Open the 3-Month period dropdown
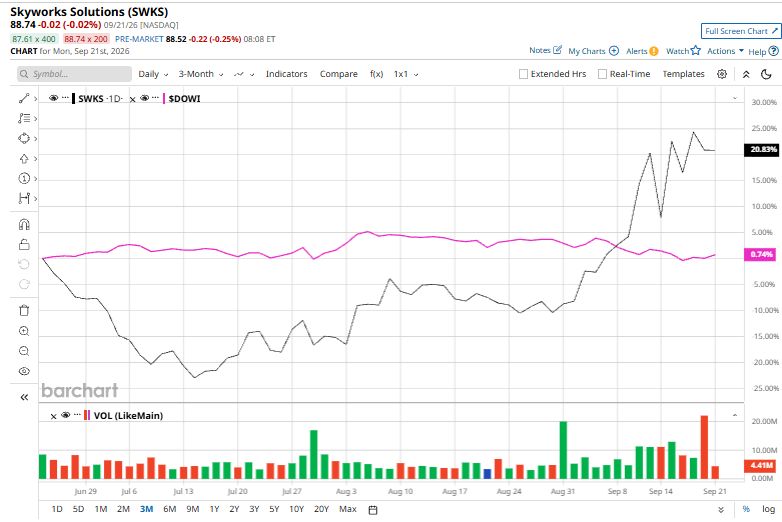 pyautogui.click(x=201, y=74)
